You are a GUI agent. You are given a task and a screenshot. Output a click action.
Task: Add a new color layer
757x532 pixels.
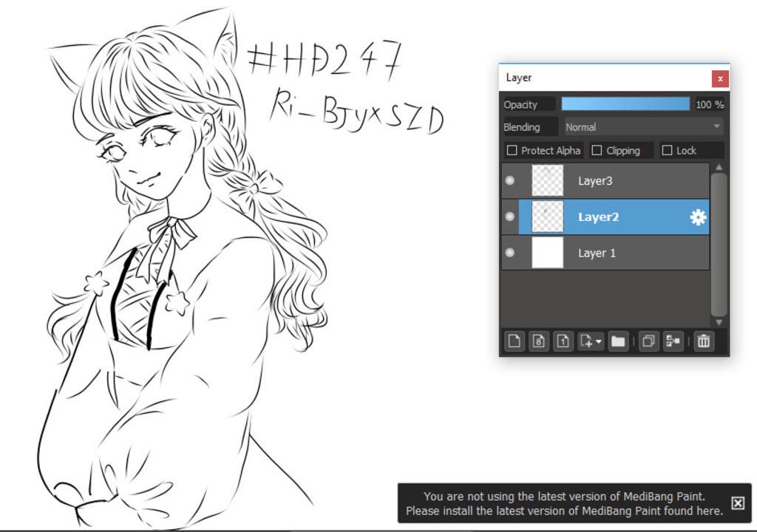pos(515,341)
